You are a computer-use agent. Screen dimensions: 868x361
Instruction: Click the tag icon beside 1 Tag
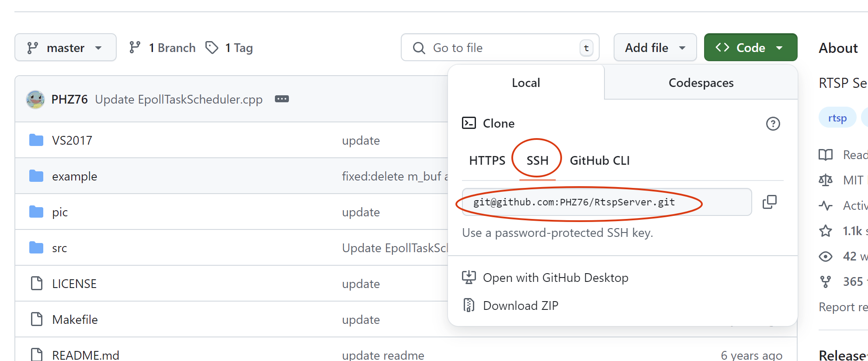pos(212,47)
